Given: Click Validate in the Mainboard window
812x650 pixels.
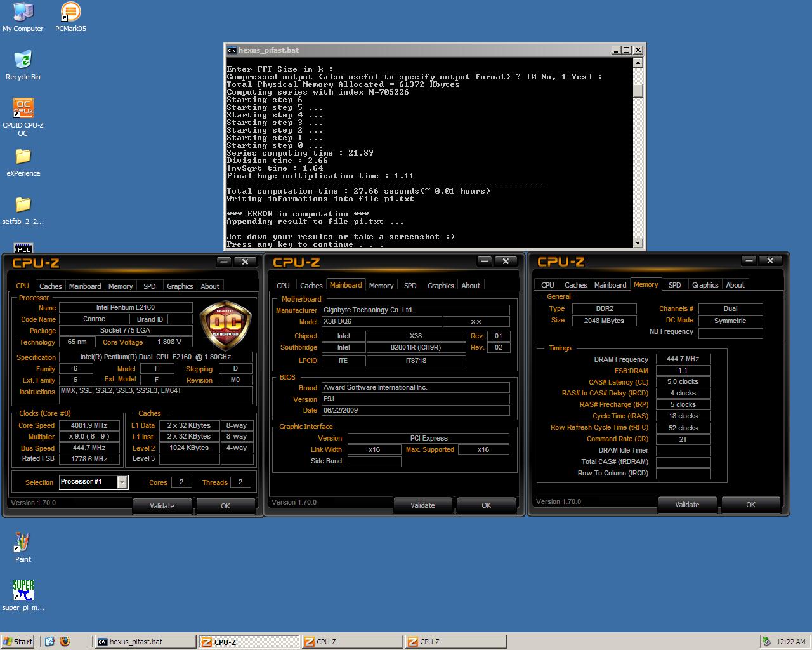Looking at the screenshot, I should pyautogui.click(x=422, y=505).
